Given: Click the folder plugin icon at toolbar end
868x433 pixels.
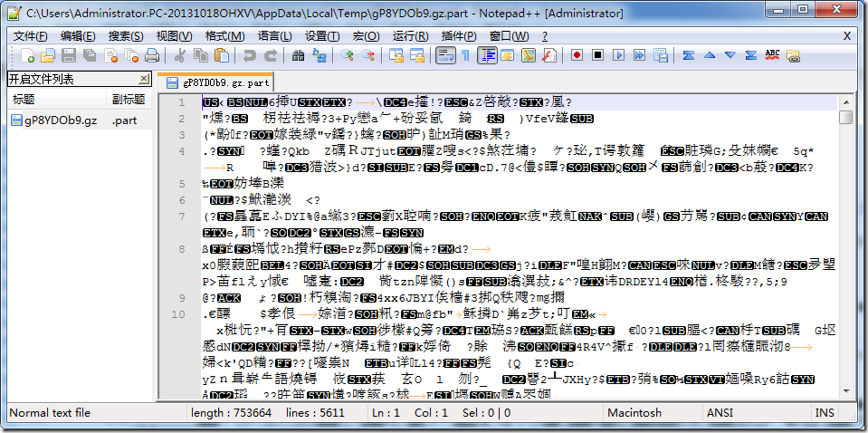Looking at the screenshot, I should click(793, 55).
